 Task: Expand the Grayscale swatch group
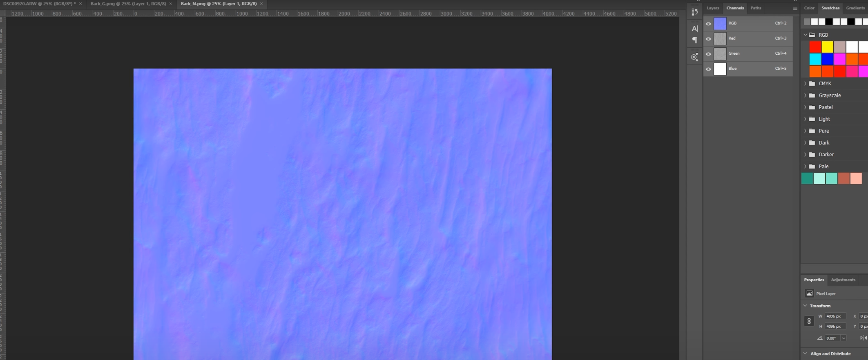[x=805, y=96]
